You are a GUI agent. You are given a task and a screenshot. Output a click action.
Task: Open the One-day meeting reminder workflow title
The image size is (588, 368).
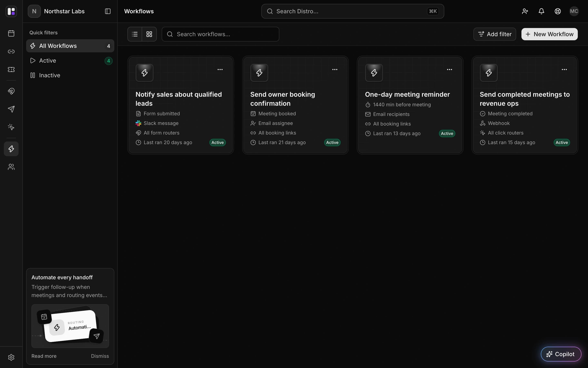click(x=407, y=94)
